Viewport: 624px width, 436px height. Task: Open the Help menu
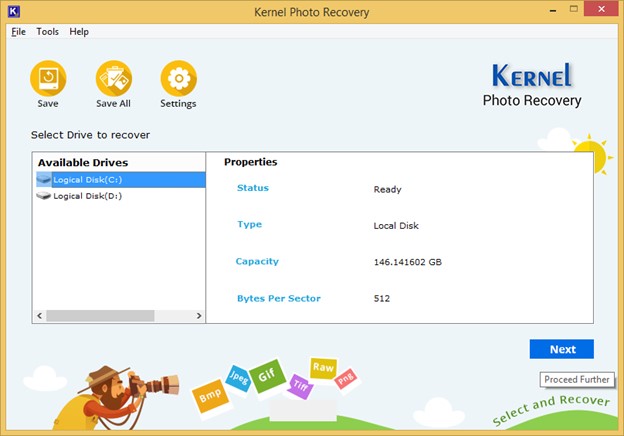coord(79,31)
